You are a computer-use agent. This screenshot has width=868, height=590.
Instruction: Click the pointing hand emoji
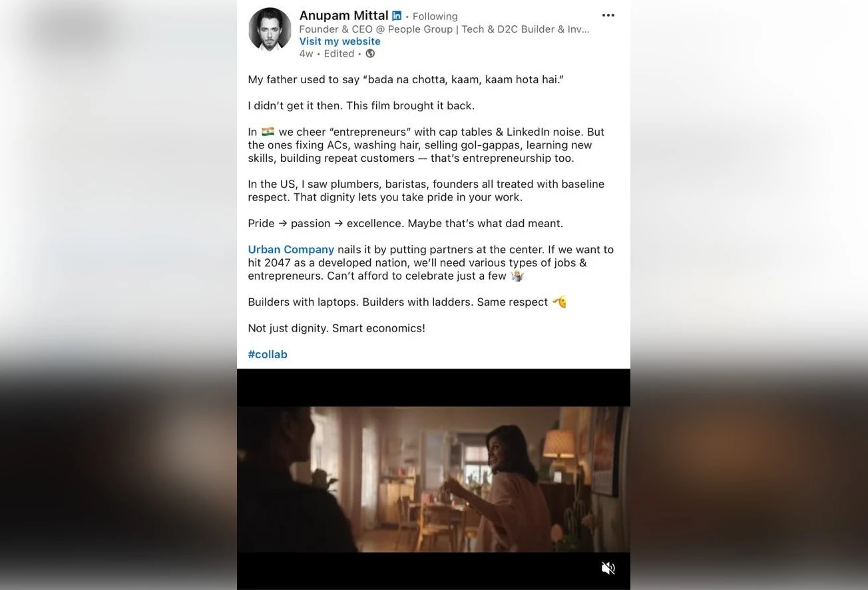click(x=559, y=302)
